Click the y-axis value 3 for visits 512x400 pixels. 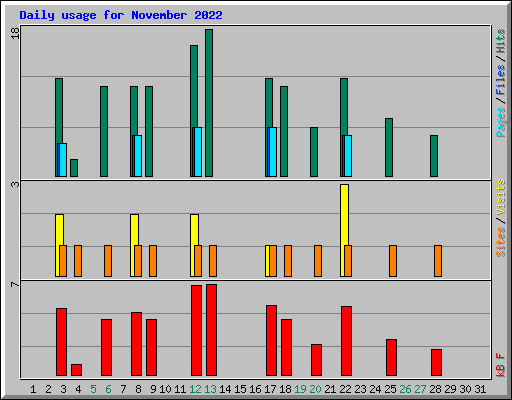click(x=15, y=184)
